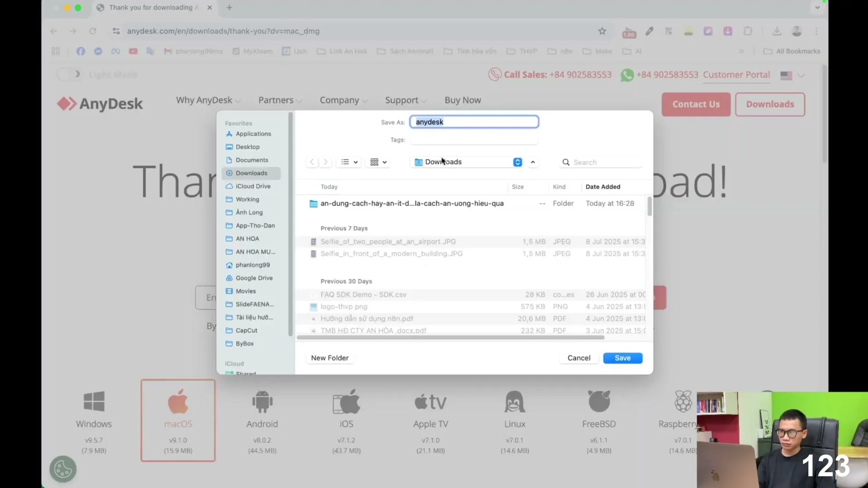
Task: Open a new browser tab
Action: coord(229,8)
